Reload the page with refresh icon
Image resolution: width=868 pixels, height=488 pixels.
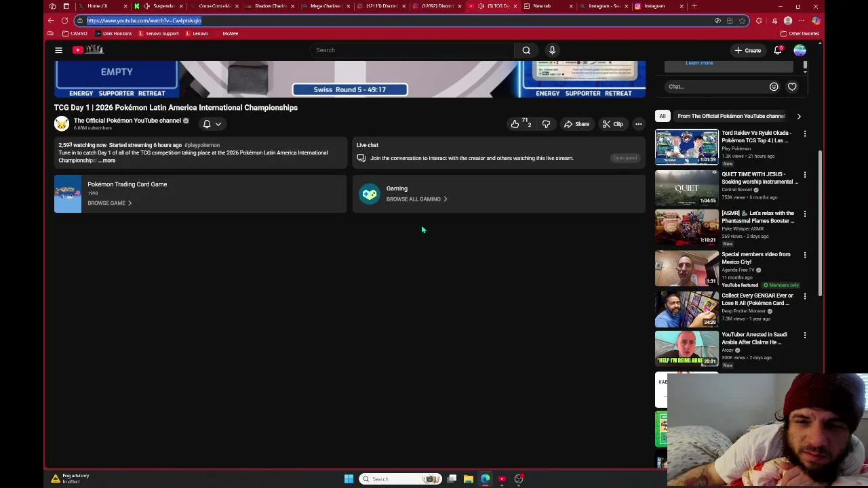[x=64, y=20]
